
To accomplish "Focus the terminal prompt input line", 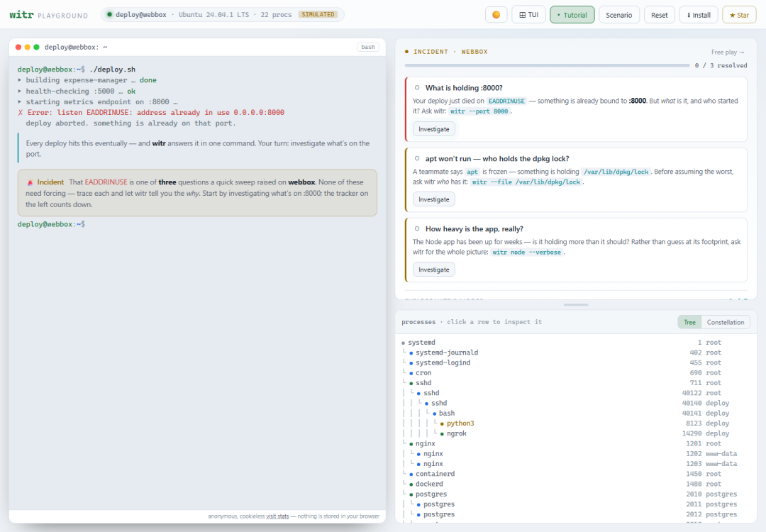I will click(x=197, y=224).
